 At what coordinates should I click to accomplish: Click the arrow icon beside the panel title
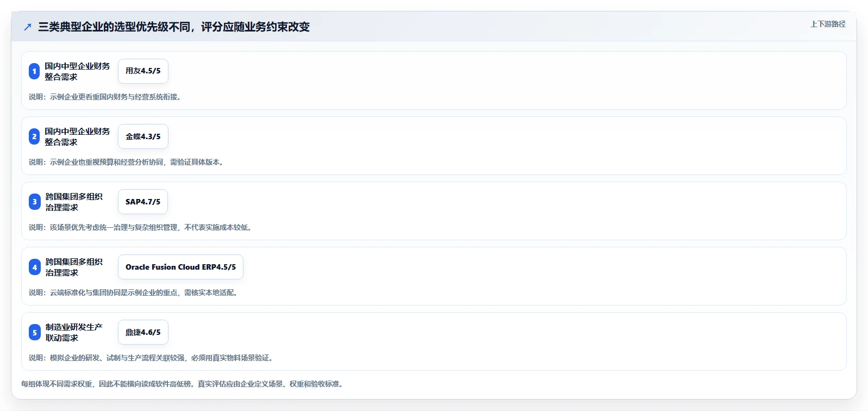point(28,27)
